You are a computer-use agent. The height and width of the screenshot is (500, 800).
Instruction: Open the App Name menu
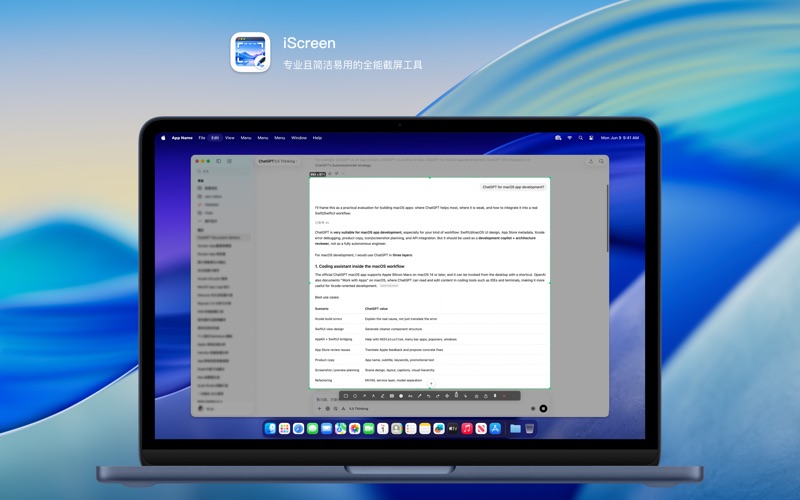[182, 138]
